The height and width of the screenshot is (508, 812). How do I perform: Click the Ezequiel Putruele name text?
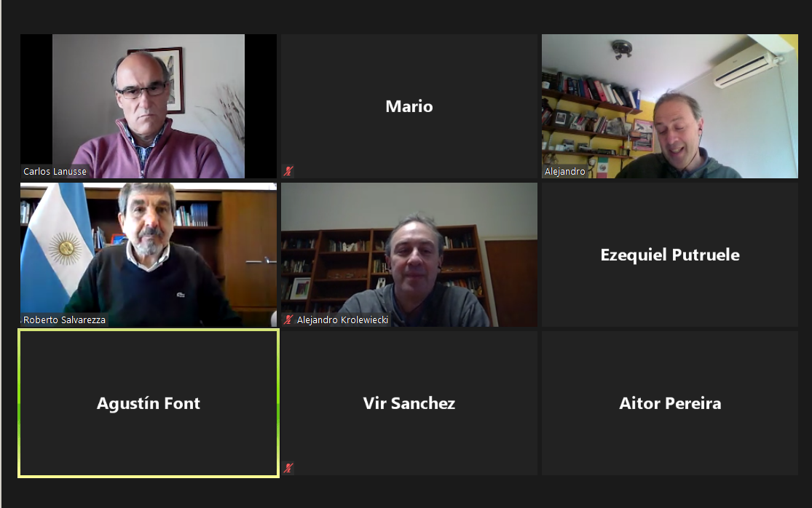(669, 255)
